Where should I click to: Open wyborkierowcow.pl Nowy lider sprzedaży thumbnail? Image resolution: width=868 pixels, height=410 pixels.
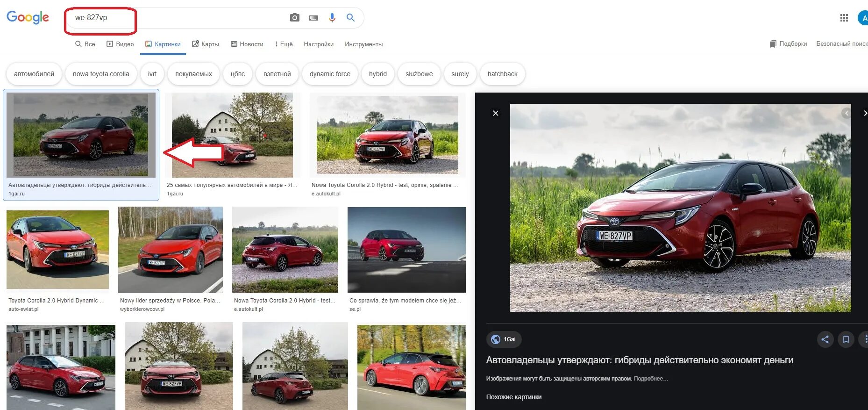[171, 250]
